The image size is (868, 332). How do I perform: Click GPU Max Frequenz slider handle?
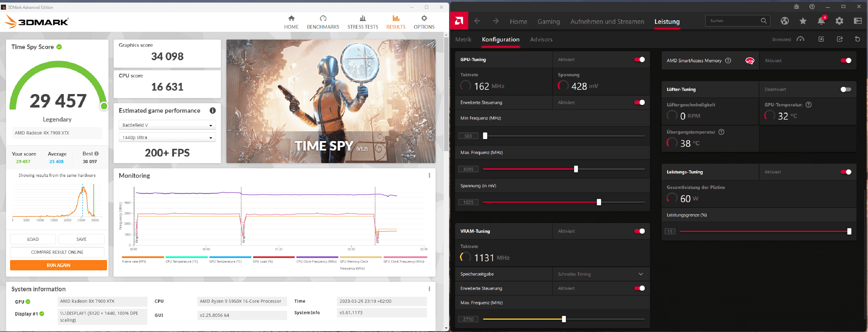[576, 169]
